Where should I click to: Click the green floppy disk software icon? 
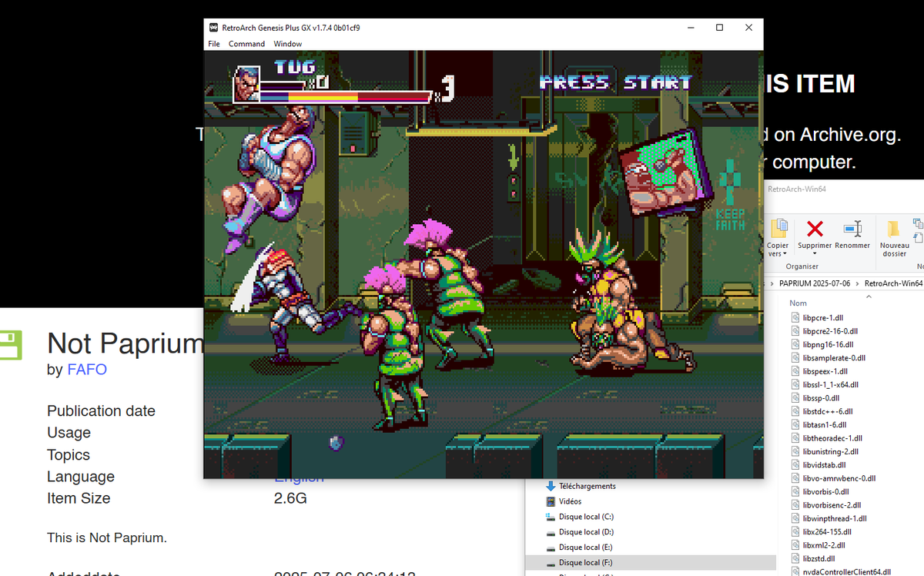(x=11, y=345)
